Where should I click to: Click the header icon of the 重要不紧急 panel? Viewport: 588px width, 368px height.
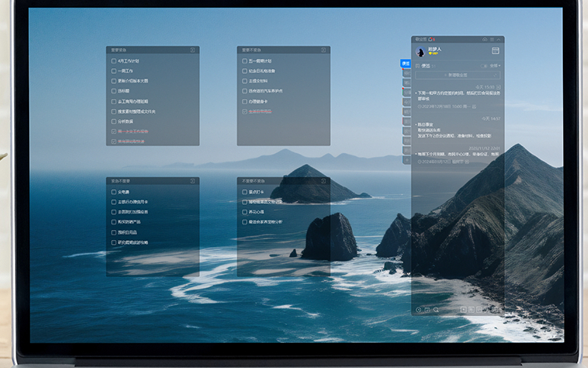[x=324, y=49]
